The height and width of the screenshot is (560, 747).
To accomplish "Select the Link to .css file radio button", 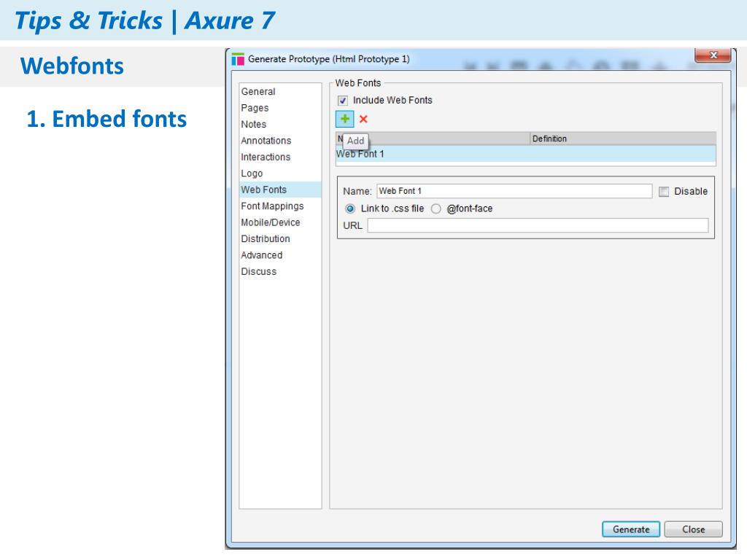I will pyautogui.click(x=350, y=209).
